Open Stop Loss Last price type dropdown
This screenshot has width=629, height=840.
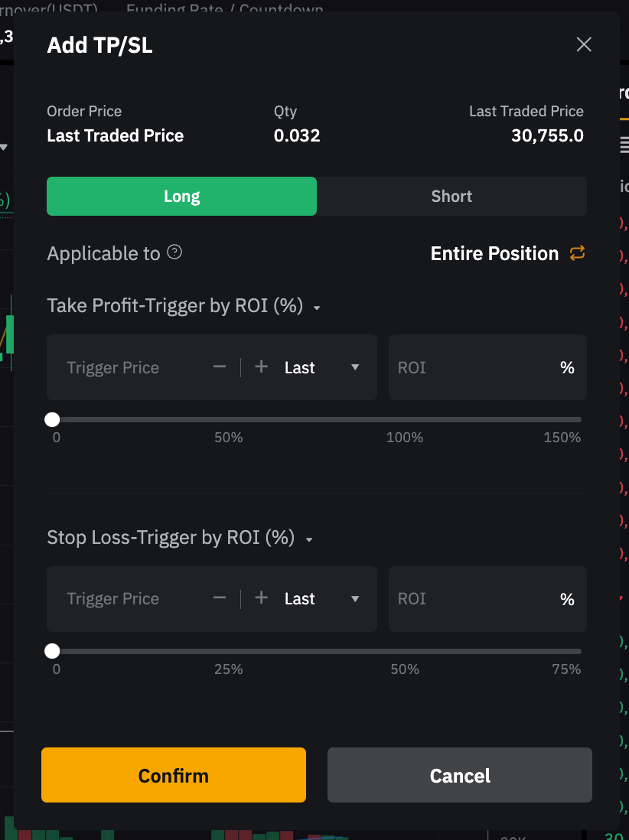coord(321,598)
